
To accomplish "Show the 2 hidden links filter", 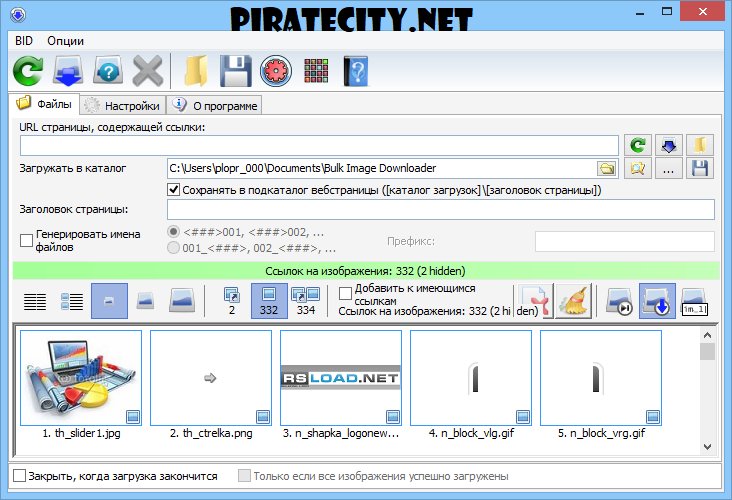I will coord(232,301).
